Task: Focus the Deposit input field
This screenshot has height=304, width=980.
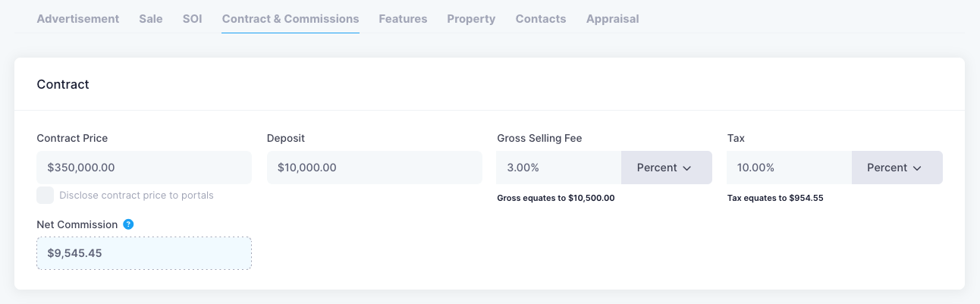Action: [374, 168]
